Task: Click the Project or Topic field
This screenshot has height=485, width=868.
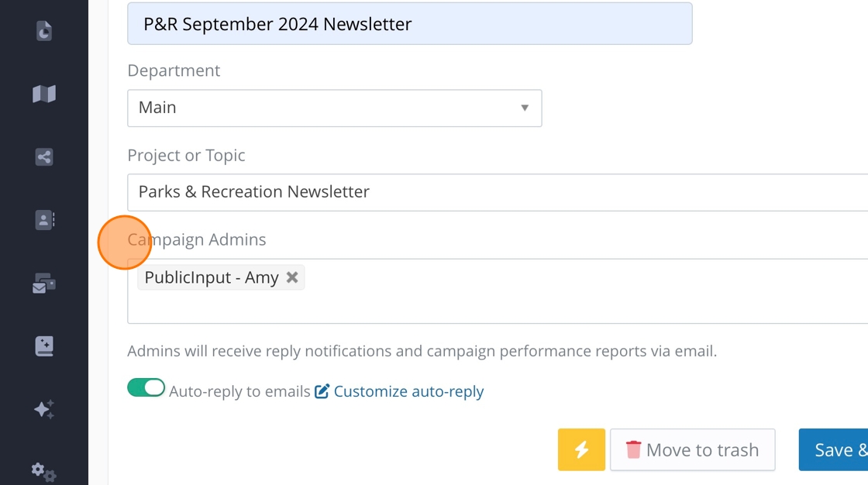Action: (496, 192)
